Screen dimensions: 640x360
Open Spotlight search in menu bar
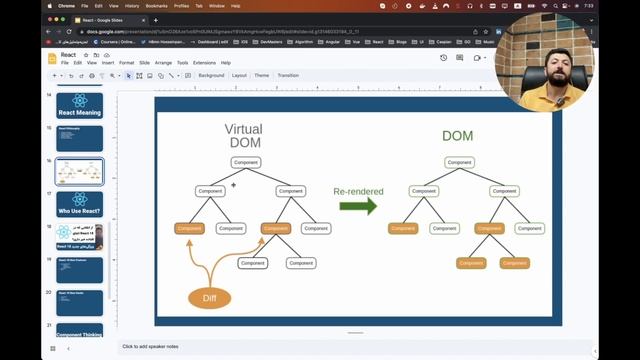(555, 6)
